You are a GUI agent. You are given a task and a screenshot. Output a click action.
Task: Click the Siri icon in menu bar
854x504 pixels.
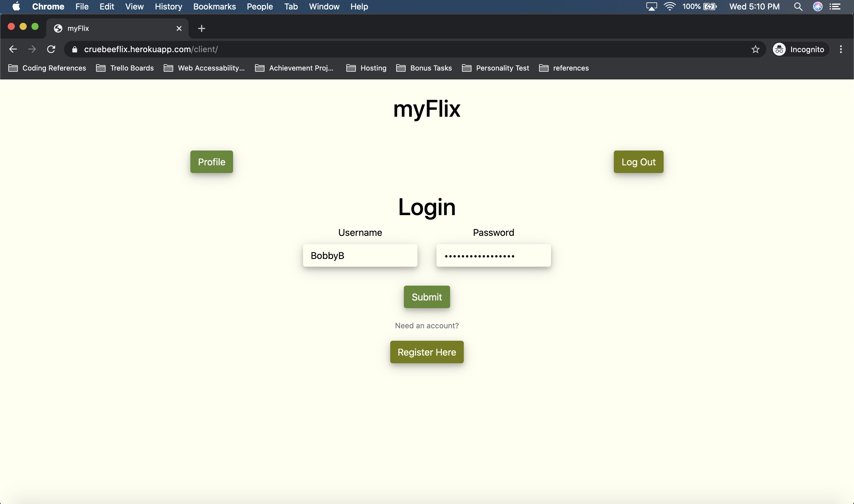click(x=818, y=7)
